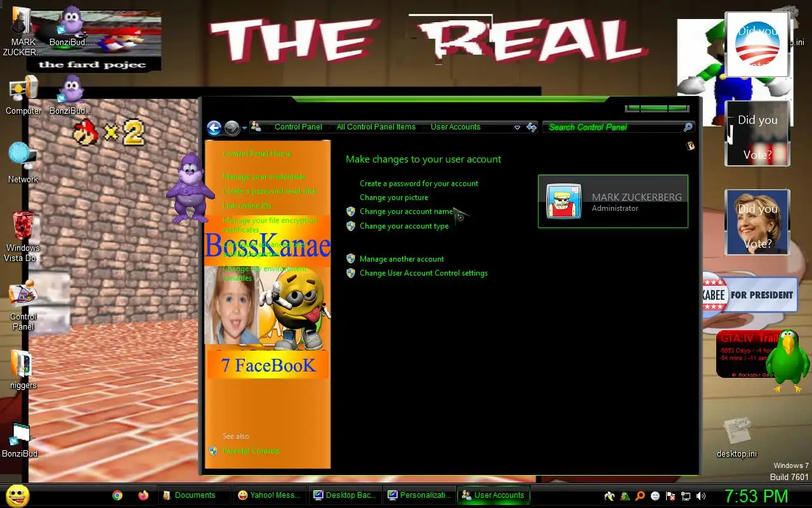
Task: Click the Obama logo Did you Vote gadget
Action: (x=757, y=44)
